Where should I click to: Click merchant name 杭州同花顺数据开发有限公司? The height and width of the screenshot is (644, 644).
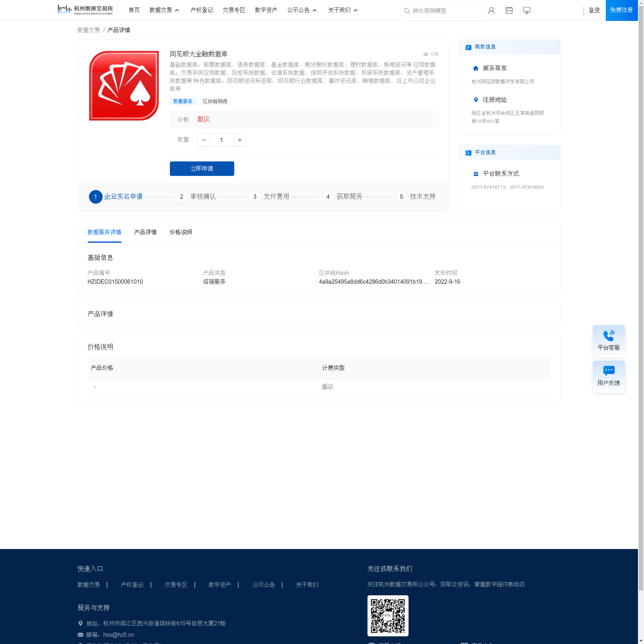tap(503, 82)
